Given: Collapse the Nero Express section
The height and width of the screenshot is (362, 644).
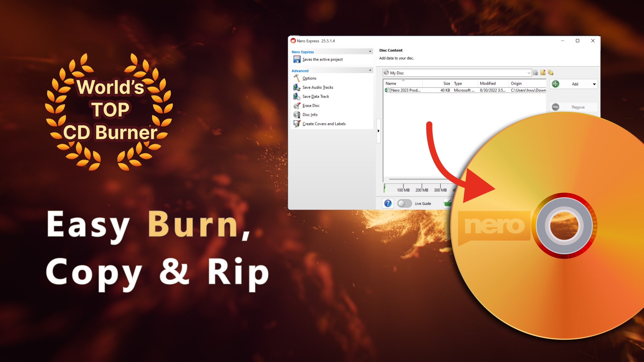Looking at the screenshot, I should pos(370,52).
